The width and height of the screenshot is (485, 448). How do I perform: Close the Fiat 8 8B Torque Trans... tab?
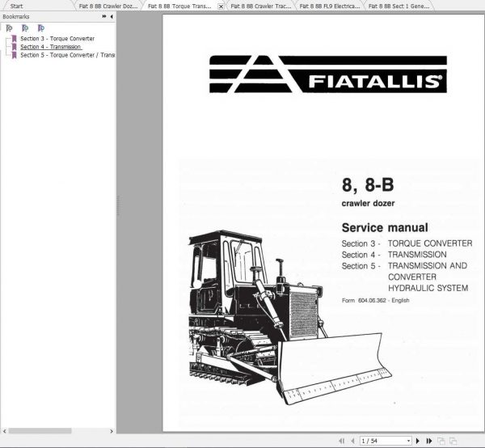click(221, 6)
